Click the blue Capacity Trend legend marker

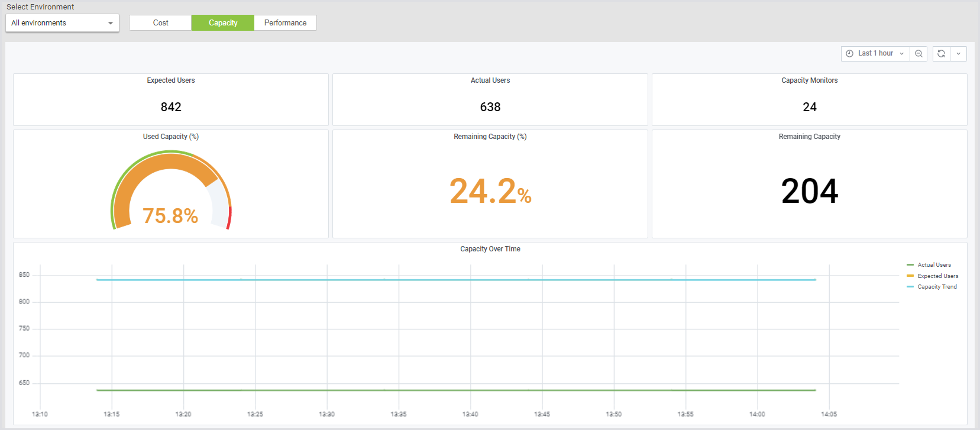coord(910,287)
